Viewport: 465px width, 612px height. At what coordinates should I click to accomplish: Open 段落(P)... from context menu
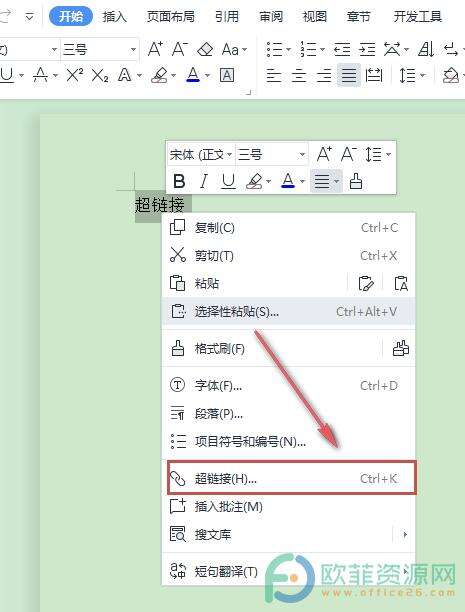[289, 414]
